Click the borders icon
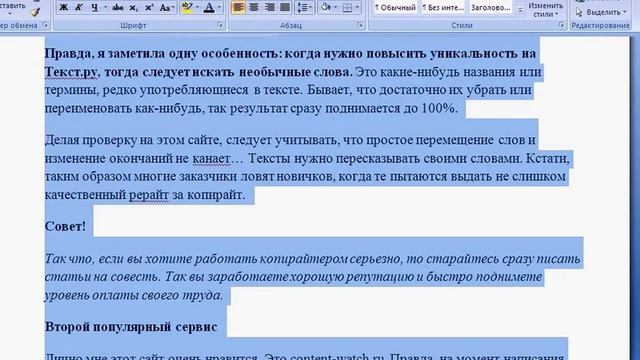This screenshot has height=360, width=640. pos(347,7)
